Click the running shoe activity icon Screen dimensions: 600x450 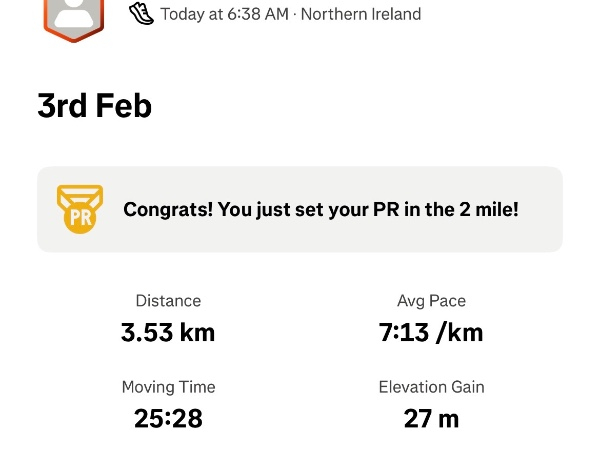[x=141, y=14]
